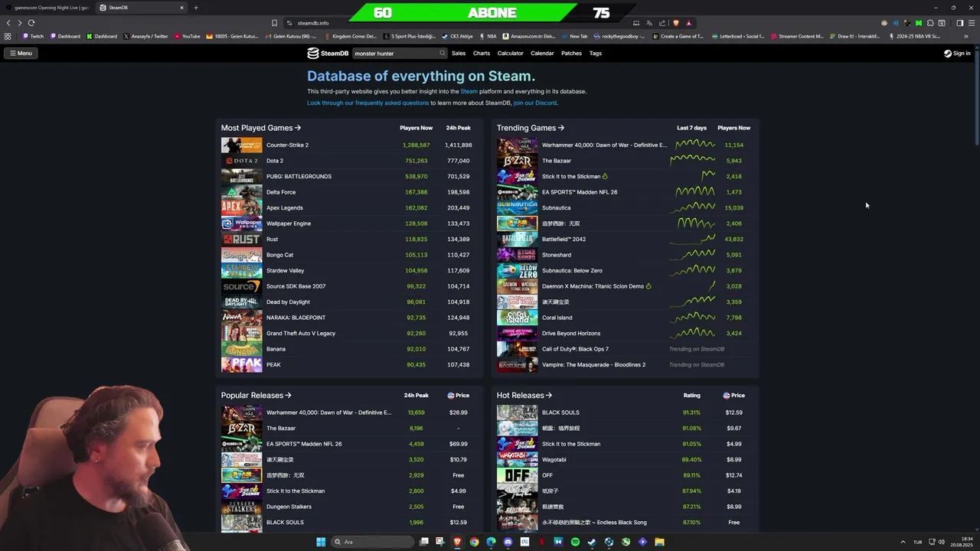
Task: Expand the Hot Releases section
Action: click(x=524, y=396)
